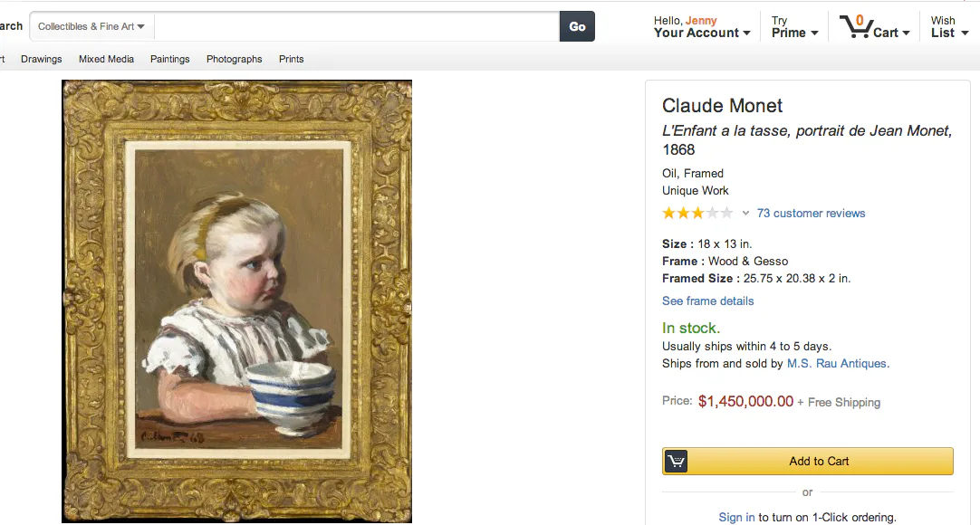Viewport: 980px width, 525px height.
Task: Click cart icon on Add to Cart button
Action: [x=676, y=462]
